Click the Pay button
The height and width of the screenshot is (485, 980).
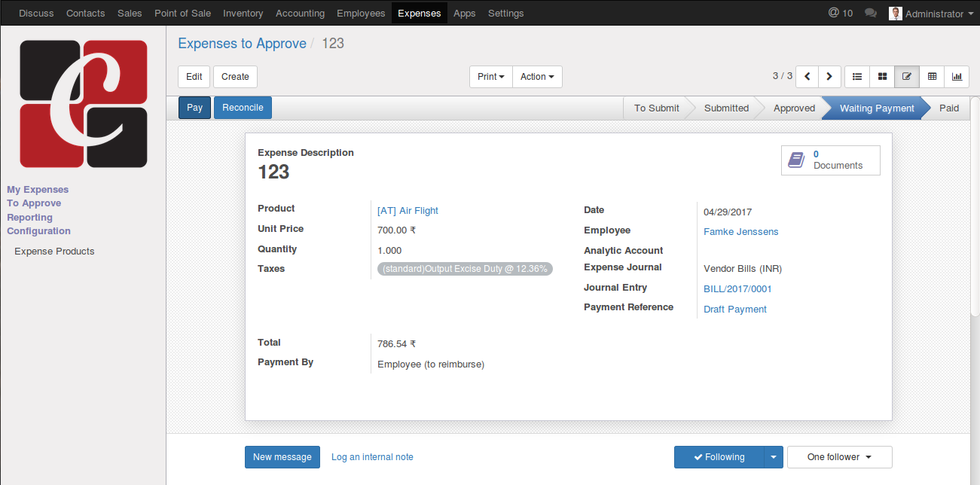point(194,108)
